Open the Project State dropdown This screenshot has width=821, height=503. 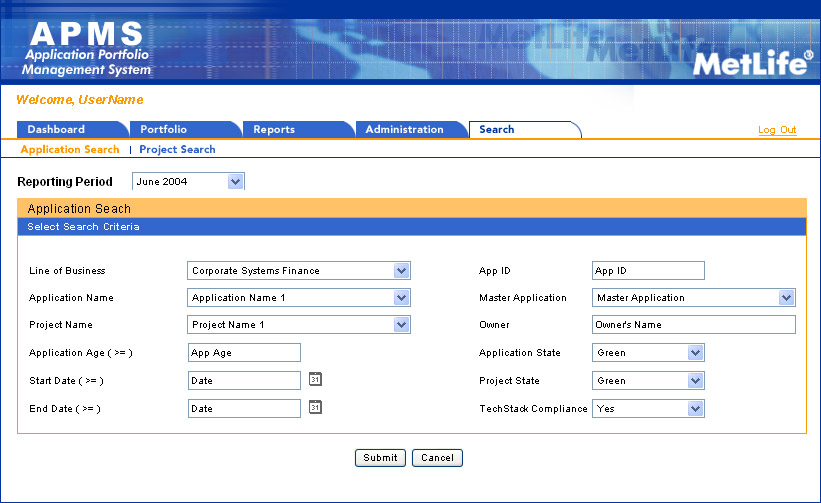click(648, 381)
